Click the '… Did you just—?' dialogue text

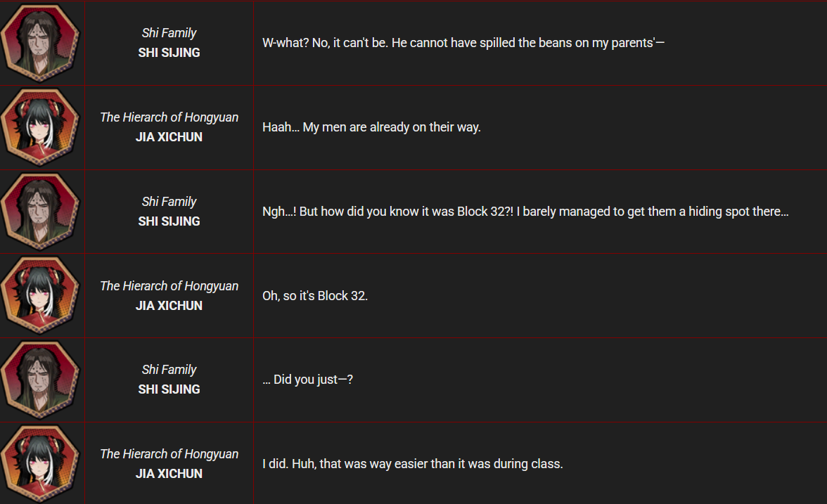coord(307,380)
